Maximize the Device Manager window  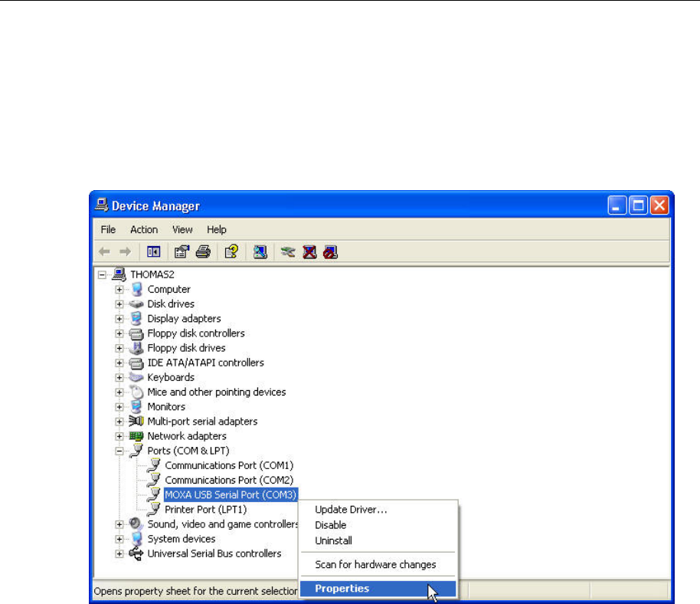(639, 205)
